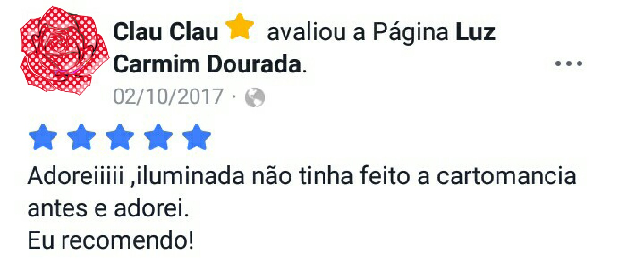Open Clau Clau's profile name link
This screenshot has height=259, width=644.
click(x=166, y=32)
